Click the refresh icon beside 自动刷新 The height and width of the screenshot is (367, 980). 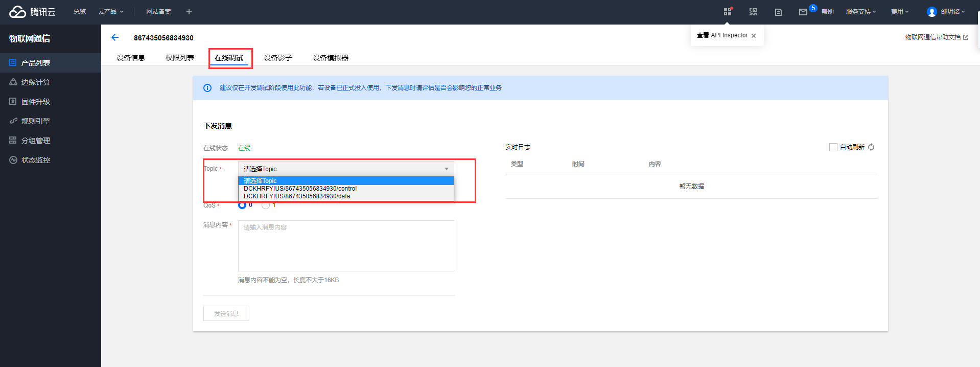(x=871, y=147)
